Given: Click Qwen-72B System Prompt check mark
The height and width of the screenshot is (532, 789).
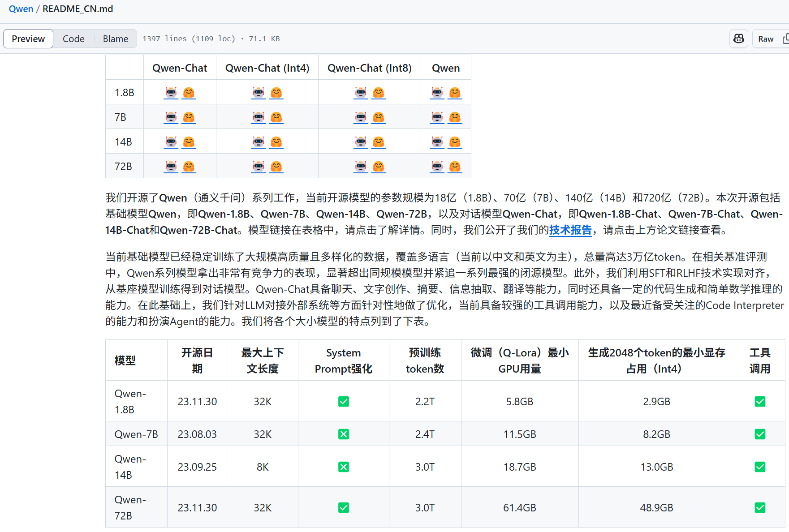Looking at the screenshot, I should [344, 508].
